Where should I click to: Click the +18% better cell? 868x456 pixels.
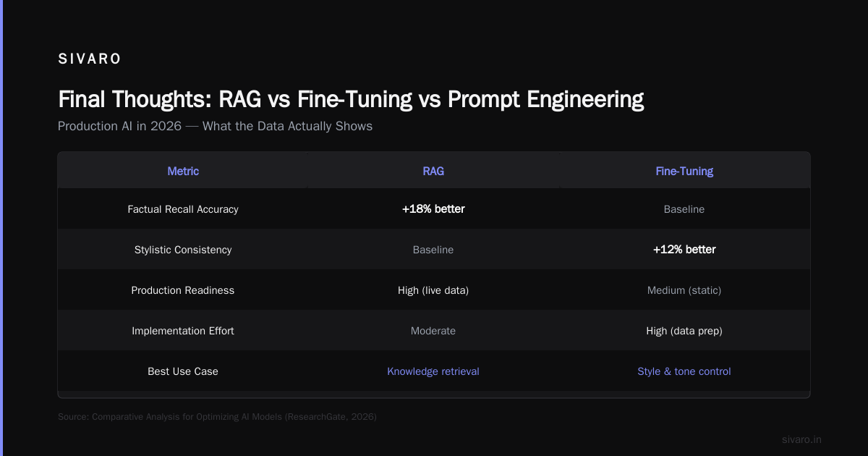(433, 209)
